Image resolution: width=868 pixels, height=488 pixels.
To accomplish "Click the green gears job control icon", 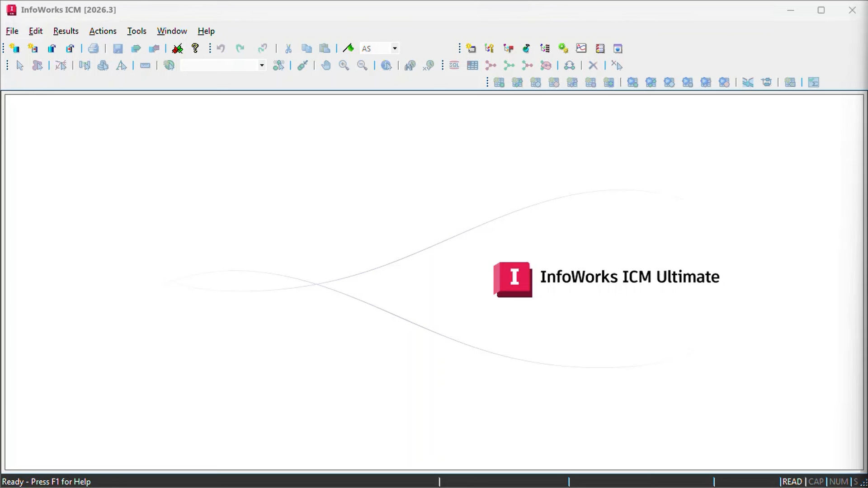I will pos(563,48).
